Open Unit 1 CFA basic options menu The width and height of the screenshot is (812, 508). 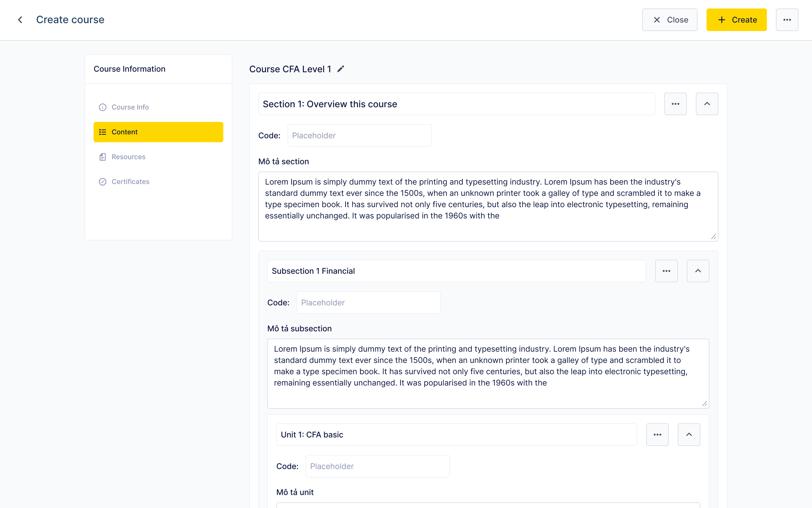[x=657, y=434]
